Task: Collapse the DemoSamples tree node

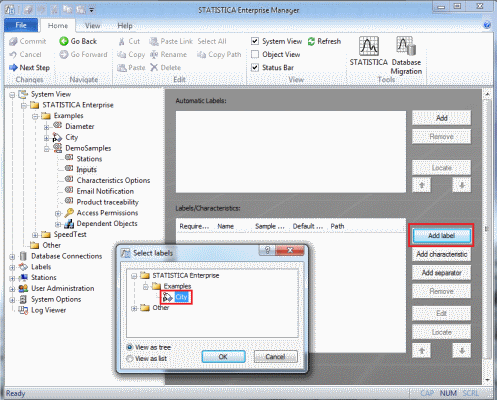Action: pos(47,149)
